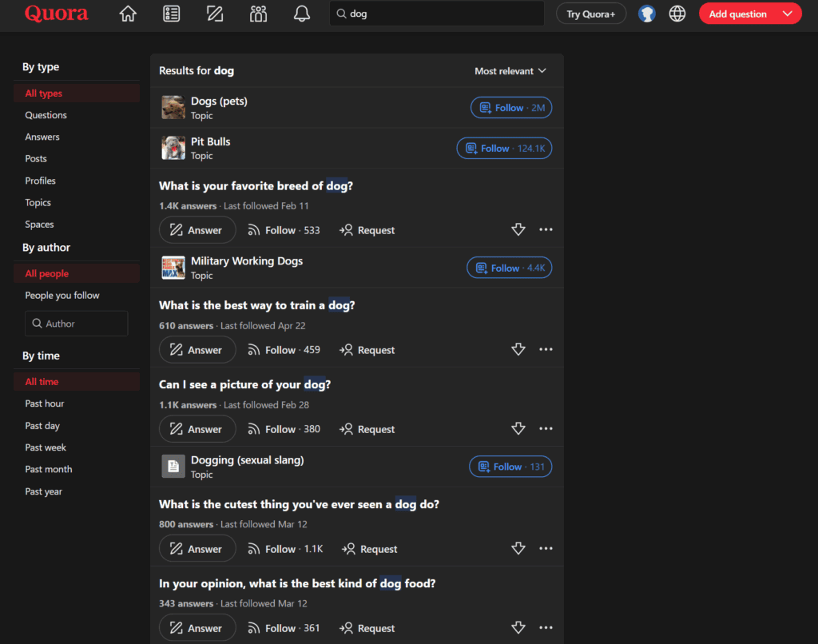Open more options for favorite breed question

[546, 229]
